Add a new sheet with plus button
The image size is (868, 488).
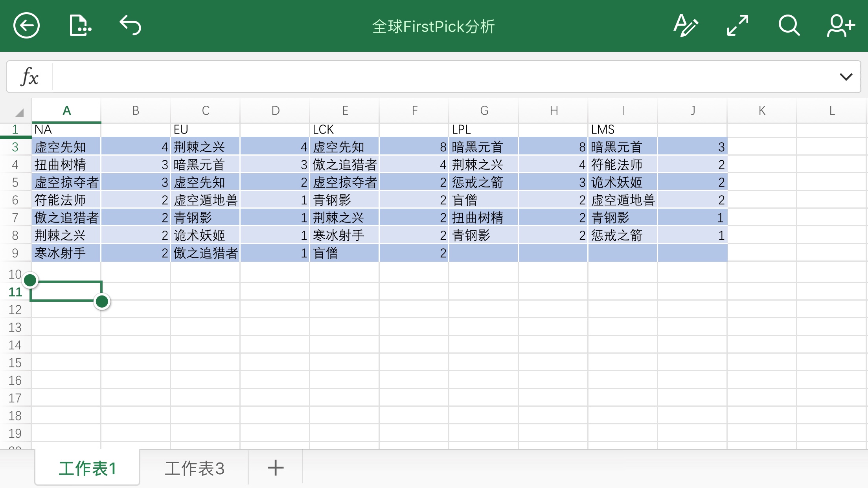click(276, 468)
